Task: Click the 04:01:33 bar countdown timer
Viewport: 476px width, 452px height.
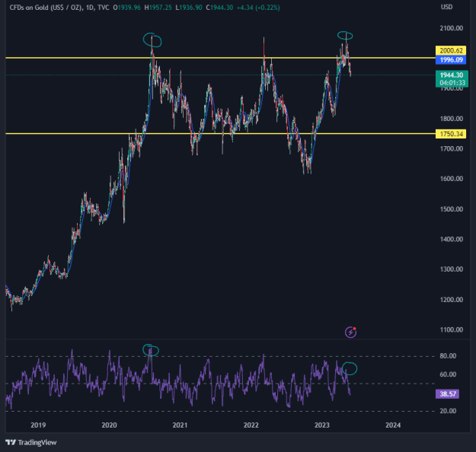Action: [x=452, y=83]
